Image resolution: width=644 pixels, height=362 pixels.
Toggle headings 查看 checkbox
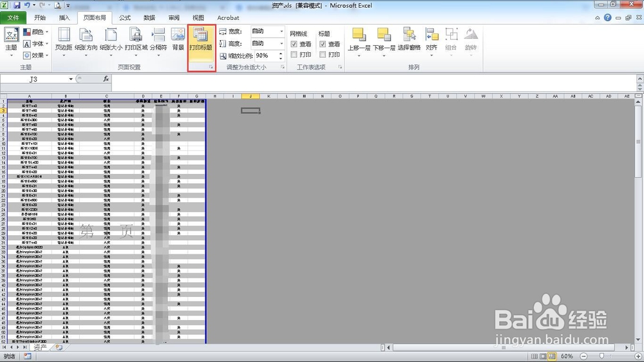323,44
